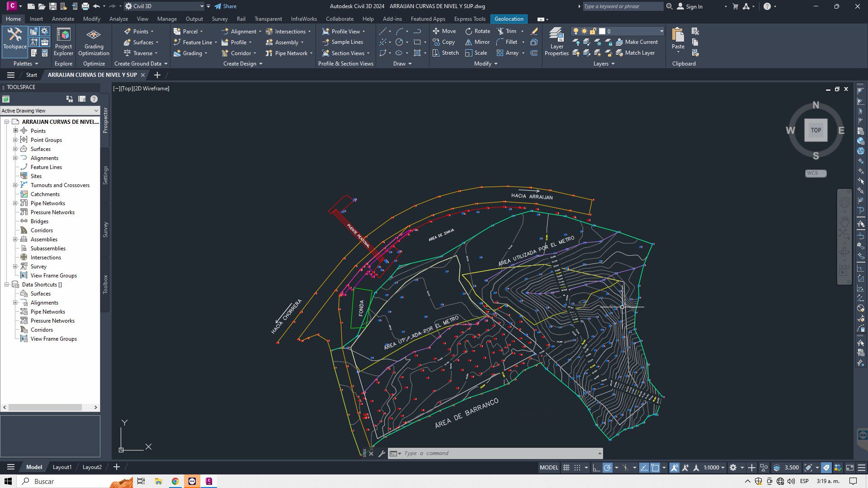Image resolution: width=868 pixels, height=488 pixels.
Task: Expand the Surfaces tree node
Action: pyautogui.click(x=15, y=149)
